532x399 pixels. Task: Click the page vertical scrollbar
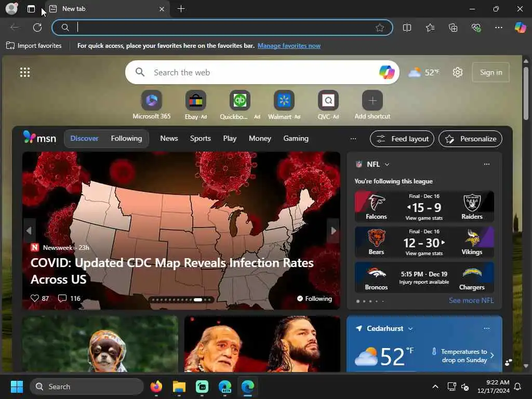coord(526,94)
